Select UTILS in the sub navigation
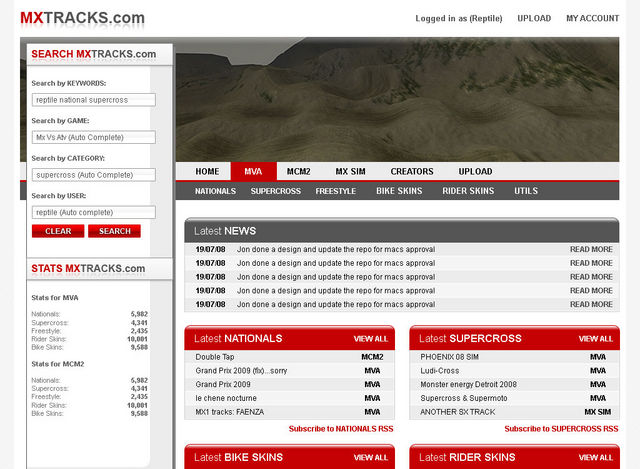Image resolution: width=640 pixels, height=469 pixels. (526, 191)
